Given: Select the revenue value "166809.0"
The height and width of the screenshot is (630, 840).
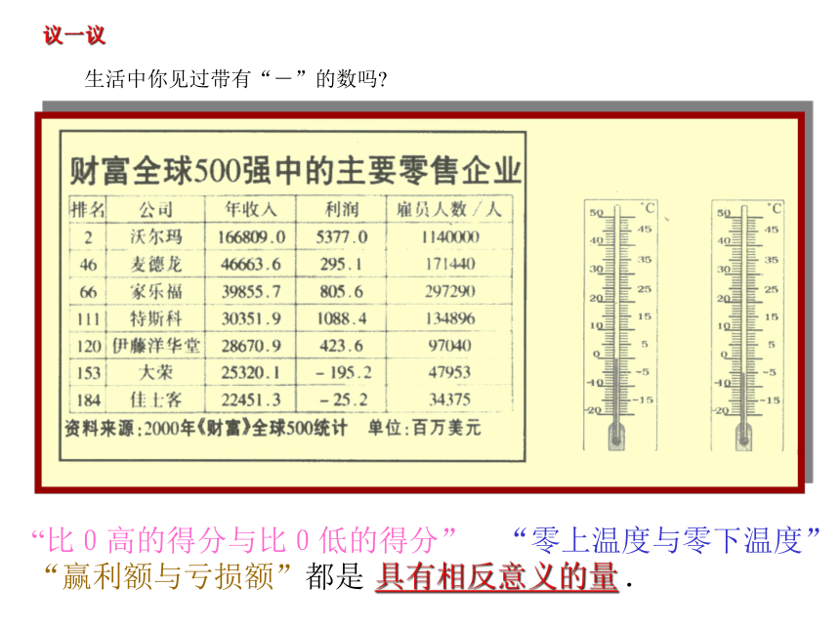Looking at the screenshot, I should point(251,236).
